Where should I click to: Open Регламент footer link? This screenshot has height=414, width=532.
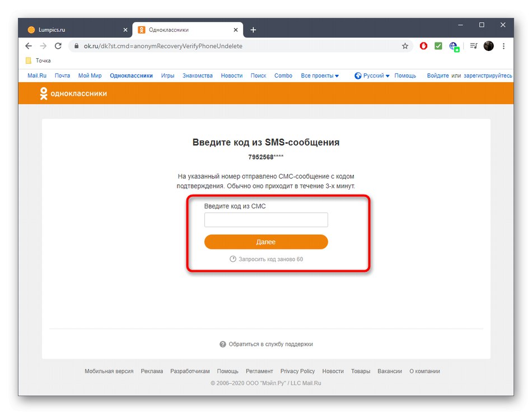click(259, 371)
